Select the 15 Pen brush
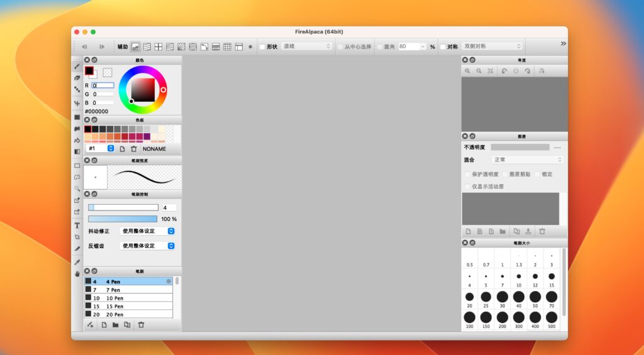This screenshot has width=644, height=355. pyautogui.click(x=128, y=306)
